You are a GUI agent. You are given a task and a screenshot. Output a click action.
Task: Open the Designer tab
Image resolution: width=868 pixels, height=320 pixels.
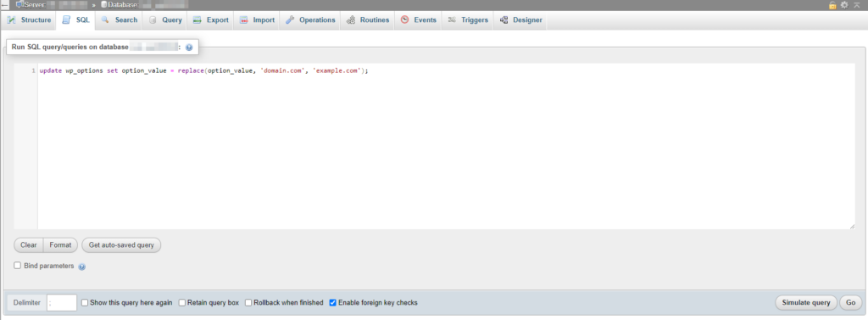pos(521,20)
